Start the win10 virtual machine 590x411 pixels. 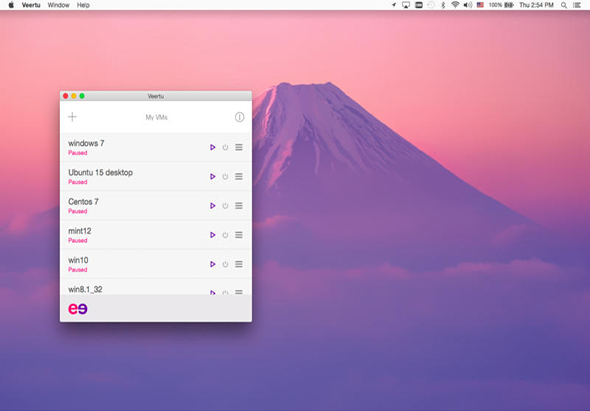[213, 264]
